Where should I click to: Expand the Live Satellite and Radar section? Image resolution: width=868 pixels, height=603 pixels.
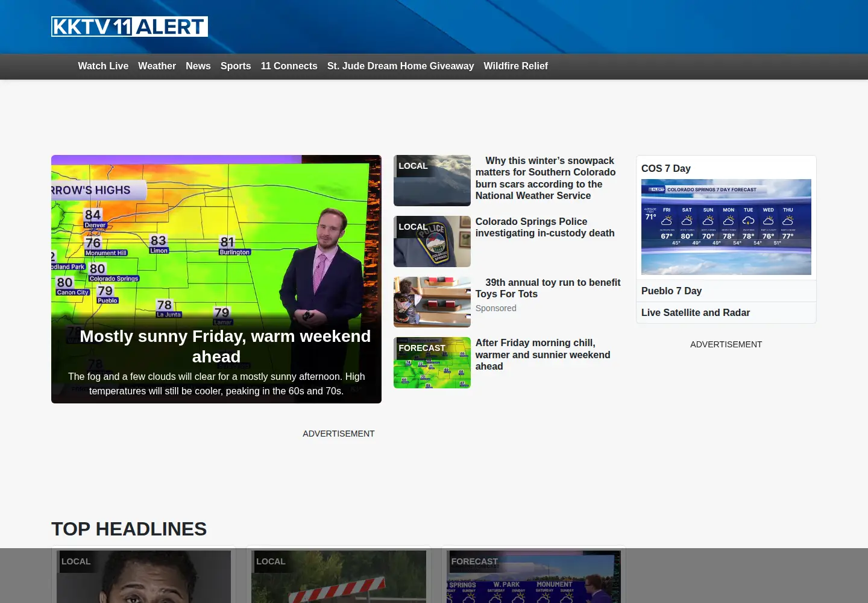click(726, 312)
